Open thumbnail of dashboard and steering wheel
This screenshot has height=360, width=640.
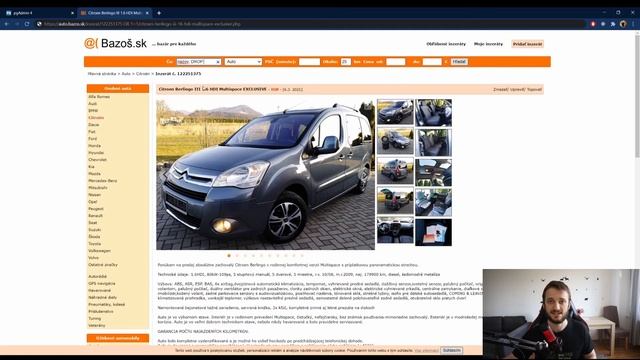(395, 231)
